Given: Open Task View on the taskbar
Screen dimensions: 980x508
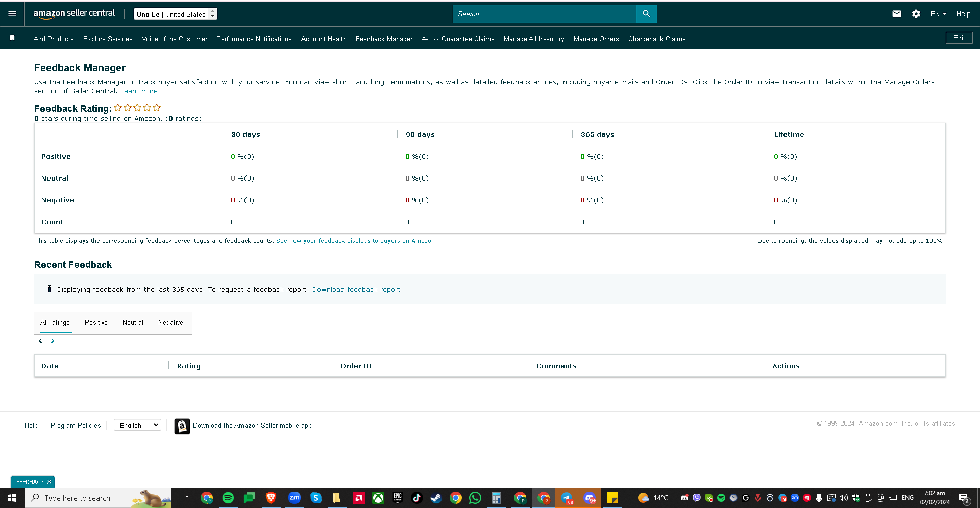Looking at the screenshot, I should pos(184,498).
